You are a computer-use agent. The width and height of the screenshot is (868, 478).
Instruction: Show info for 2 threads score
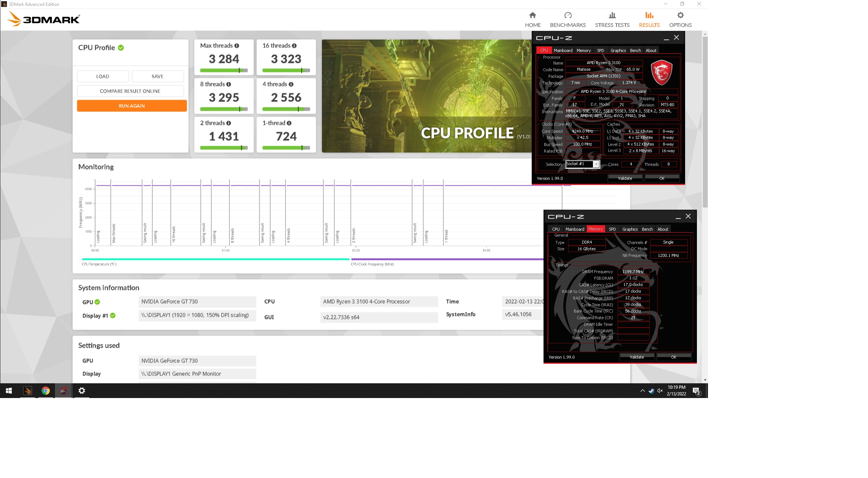(229, 123)
